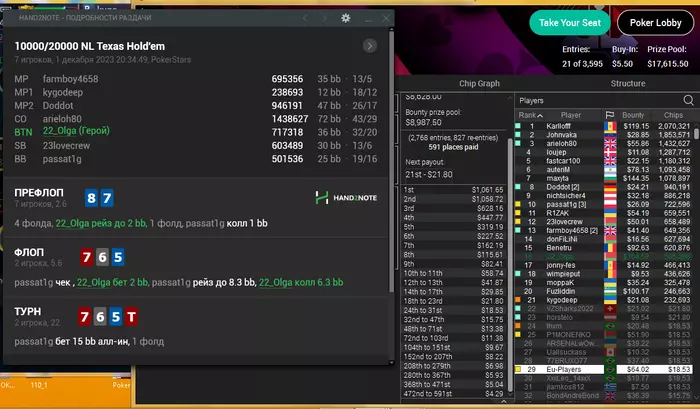The height and width of the screenshot is (409, 700).
Task: Click the 472nd to 591st payout row
Action: [453, 394]
